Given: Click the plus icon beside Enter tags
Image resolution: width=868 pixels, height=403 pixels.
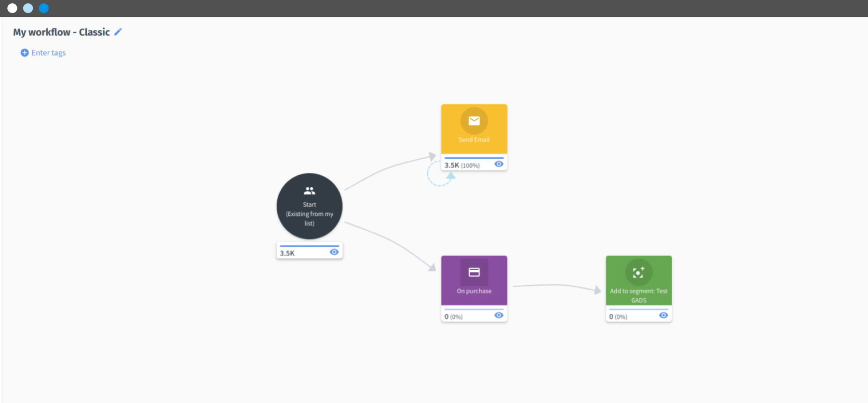Looking at the screenshot, I should (x=25, y=53).
